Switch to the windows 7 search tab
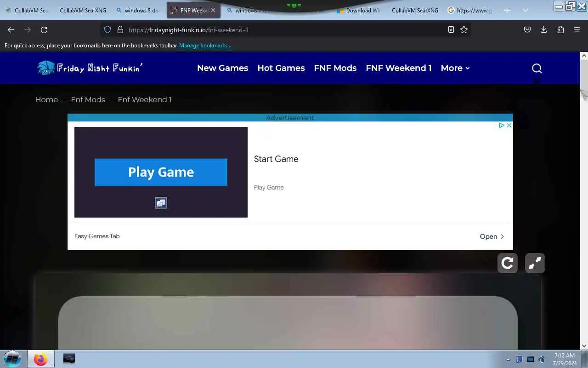The image size is (588, 368). pyautogui.click(x=249, y=10)
